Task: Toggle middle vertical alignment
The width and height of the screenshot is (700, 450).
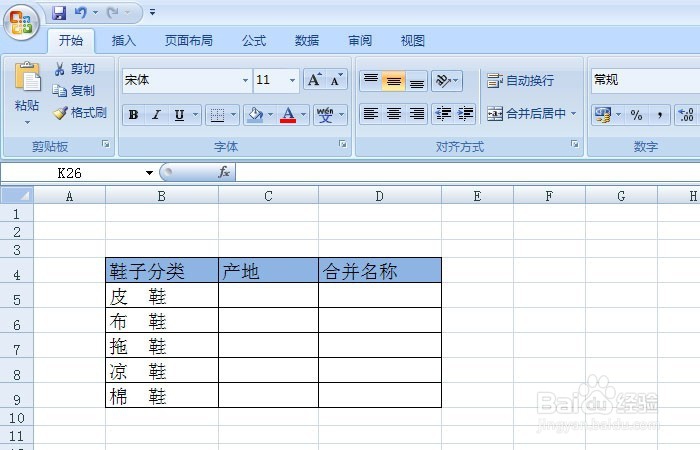Action: click(394, 81)
